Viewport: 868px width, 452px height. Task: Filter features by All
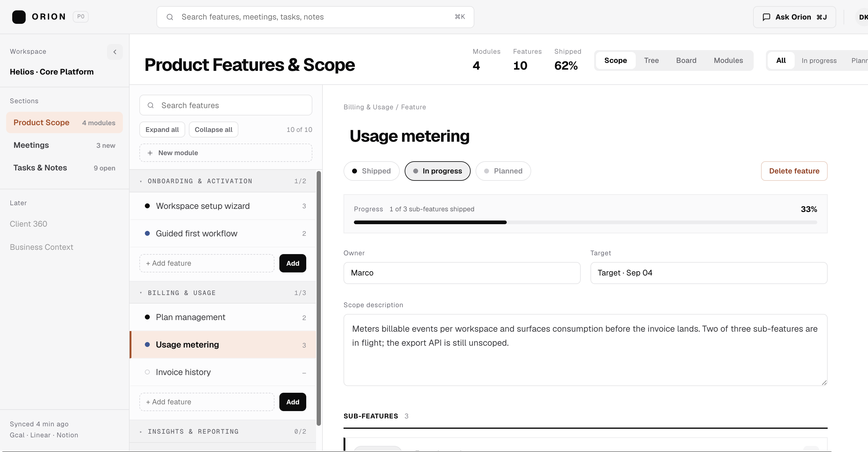click(781, 60)
